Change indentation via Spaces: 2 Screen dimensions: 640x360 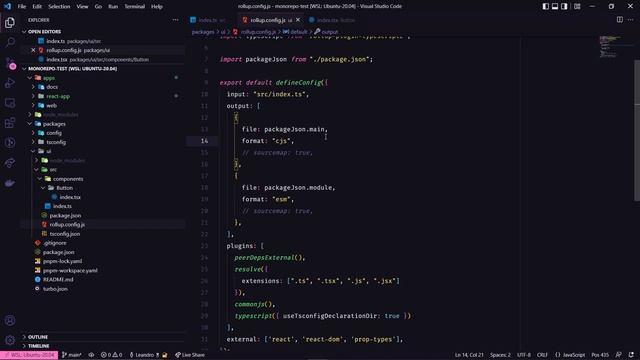pos(500,355)
